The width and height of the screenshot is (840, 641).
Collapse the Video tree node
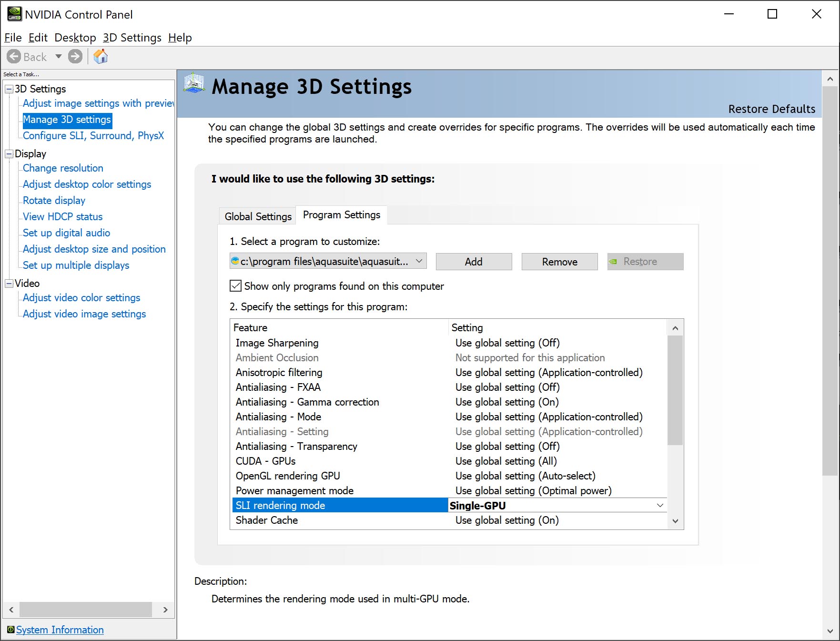pos(9,284)
